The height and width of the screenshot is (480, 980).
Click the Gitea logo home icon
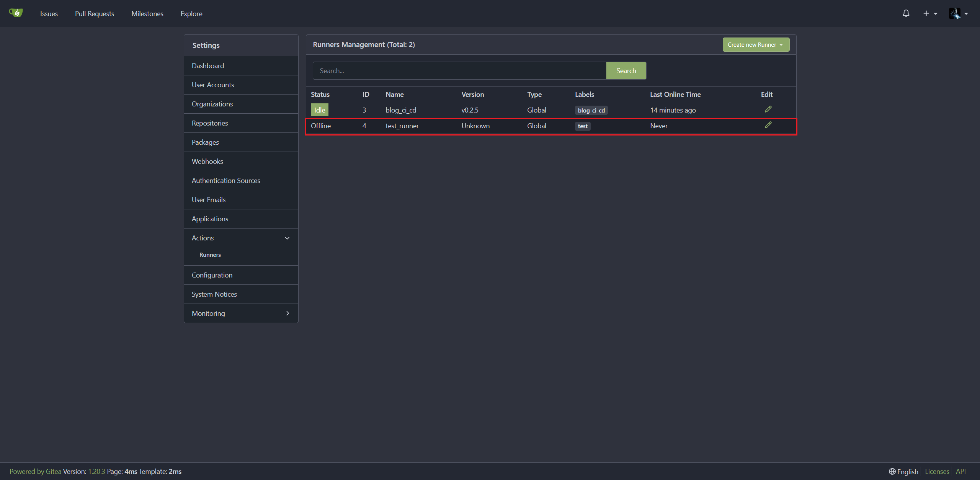pyautogui.click(x=16, y=13)
